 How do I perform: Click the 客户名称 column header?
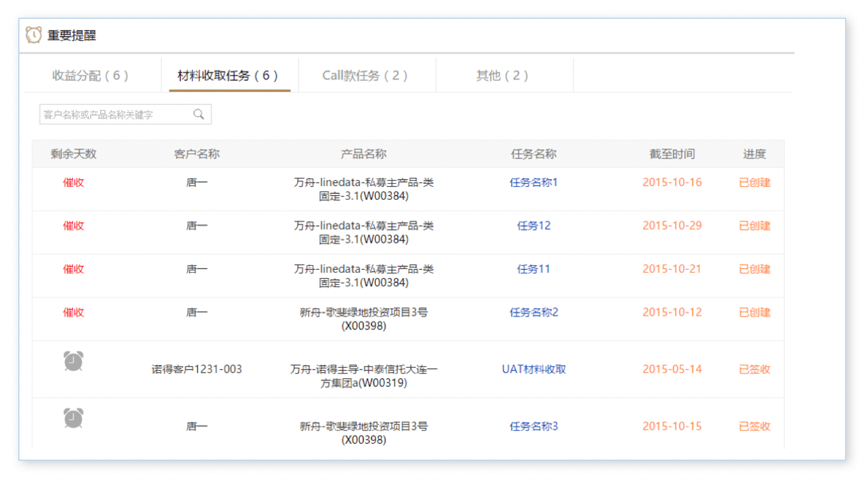coord(197,154)
